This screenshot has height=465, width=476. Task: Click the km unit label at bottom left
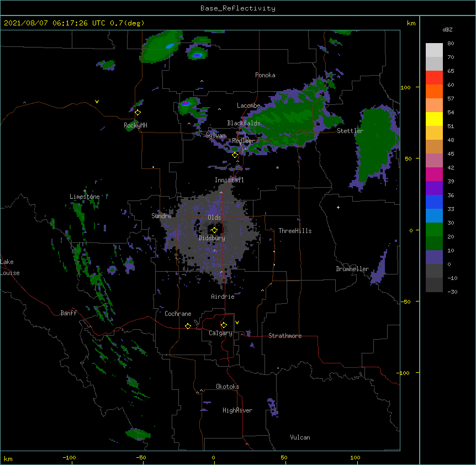[x=8, y=458]
